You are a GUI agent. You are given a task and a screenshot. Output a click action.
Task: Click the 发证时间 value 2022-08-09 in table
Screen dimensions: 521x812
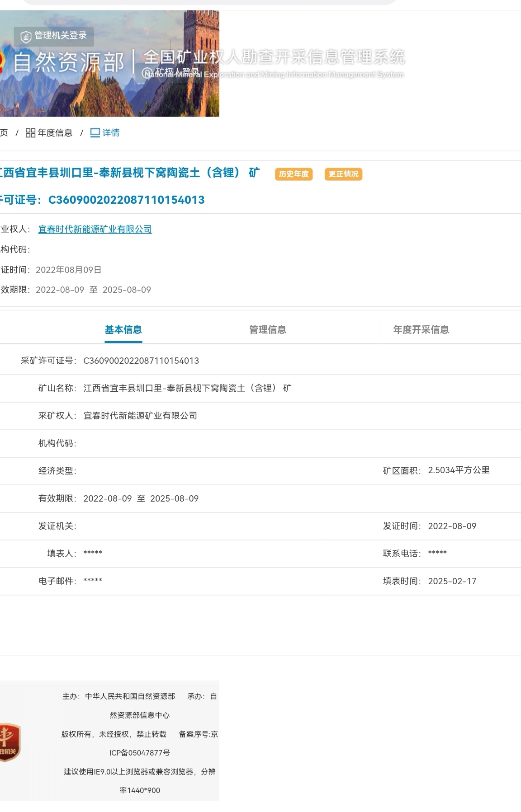tap(452, 526)
